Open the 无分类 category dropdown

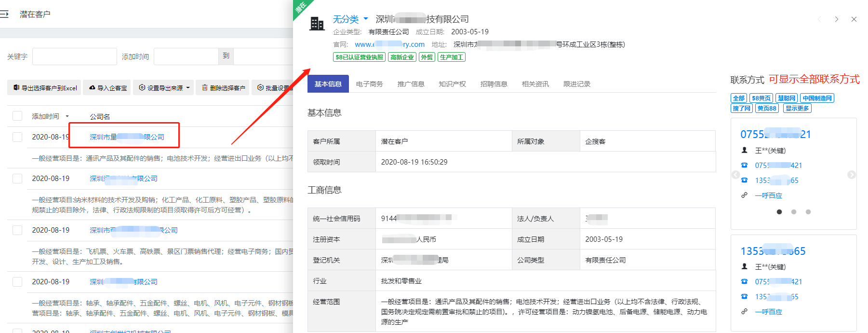pos(350,19)
